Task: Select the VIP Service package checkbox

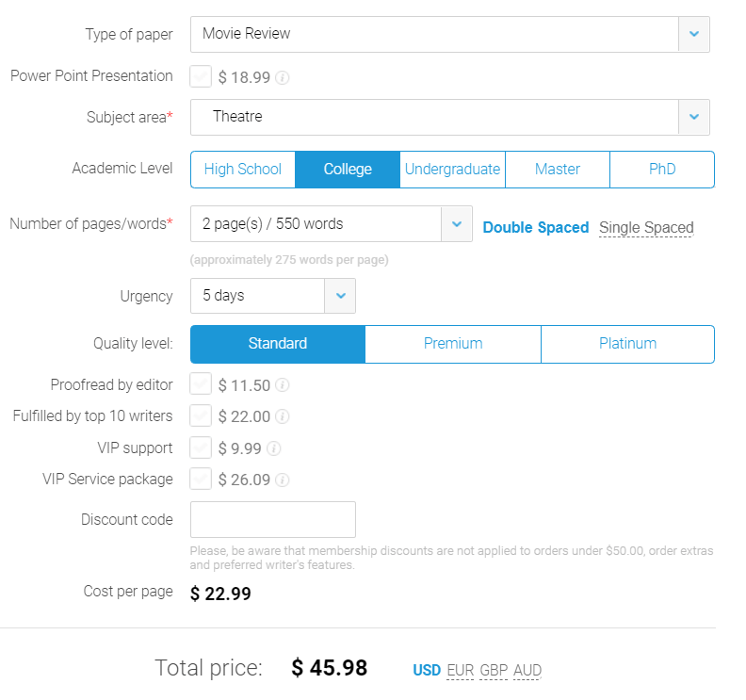Action: (201, 479)
